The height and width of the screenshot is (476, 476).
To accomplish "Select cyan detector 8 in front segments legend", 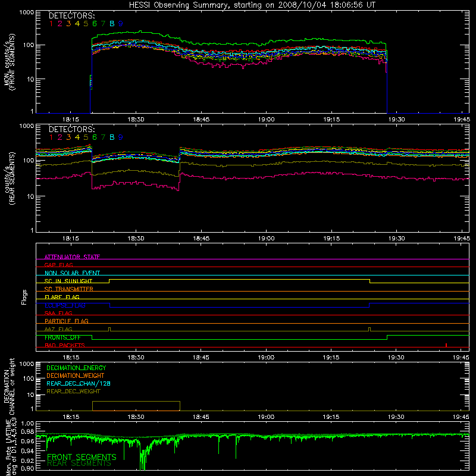I will point(112,24).
